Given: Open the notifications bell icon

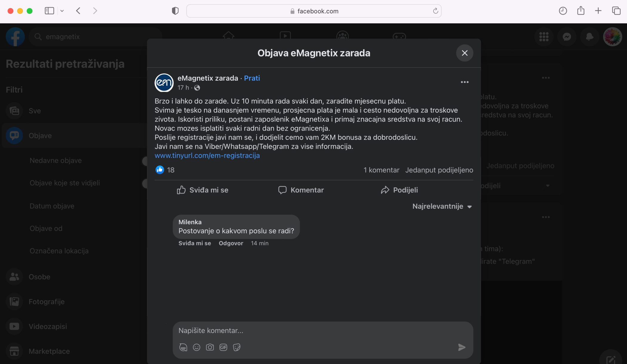Looking at the screenshot, I should pyautogui.click(x=589, y=37).
